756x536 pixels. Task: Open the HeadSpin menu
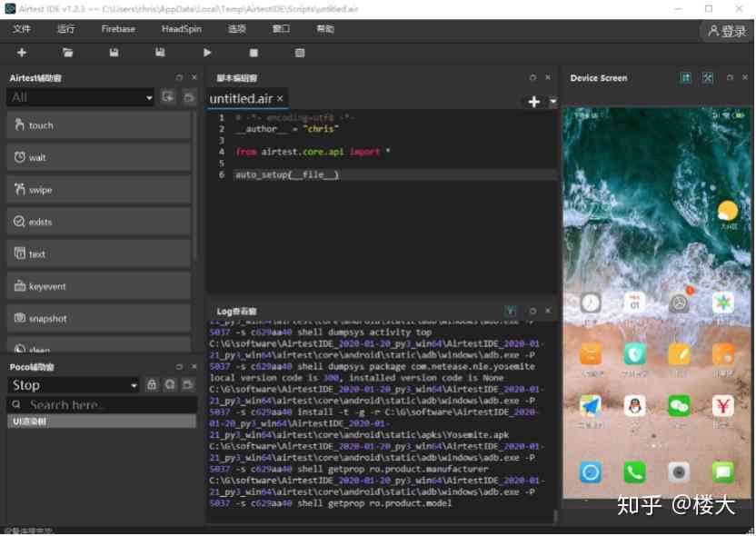182,29
